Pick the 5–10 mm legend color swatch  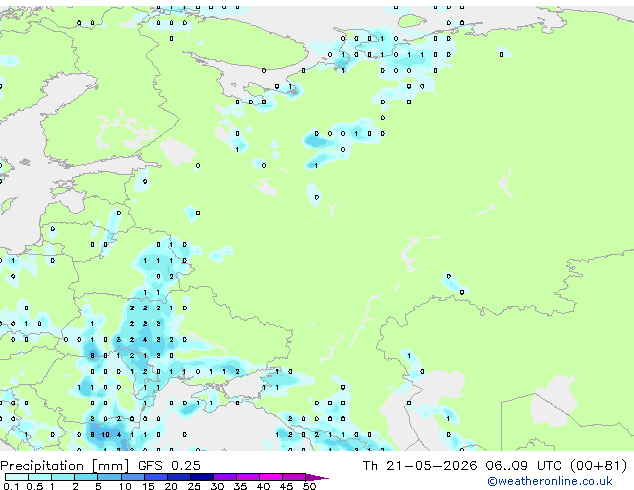point(109,477)
